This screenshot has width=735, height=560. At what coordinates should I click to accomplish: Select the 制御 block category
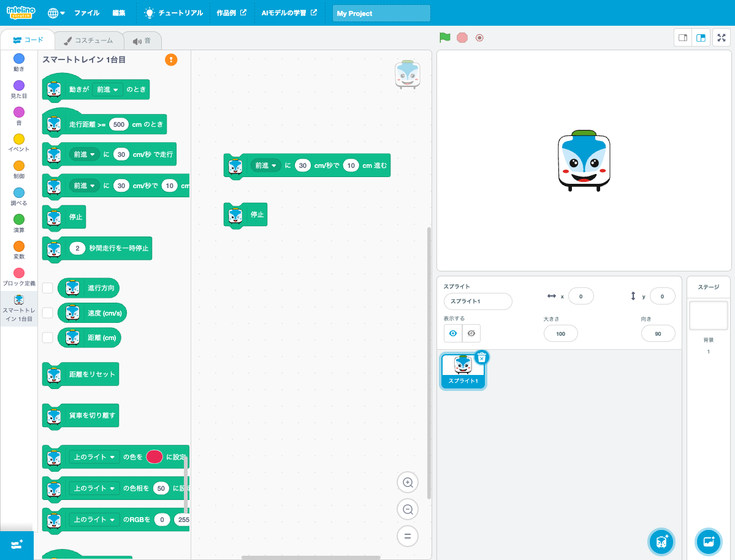19,170
